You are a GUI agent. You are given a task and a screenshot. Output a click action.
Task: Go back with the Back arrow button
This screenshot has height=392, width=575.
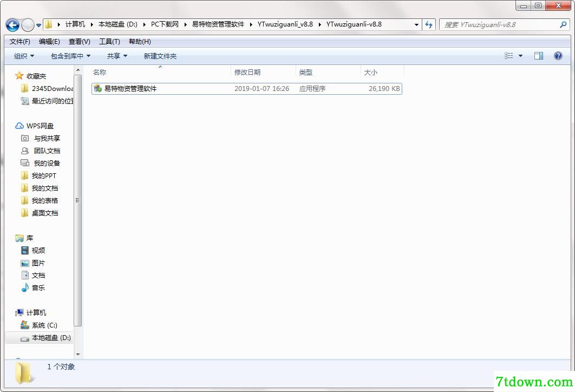(x=12, y=25)
